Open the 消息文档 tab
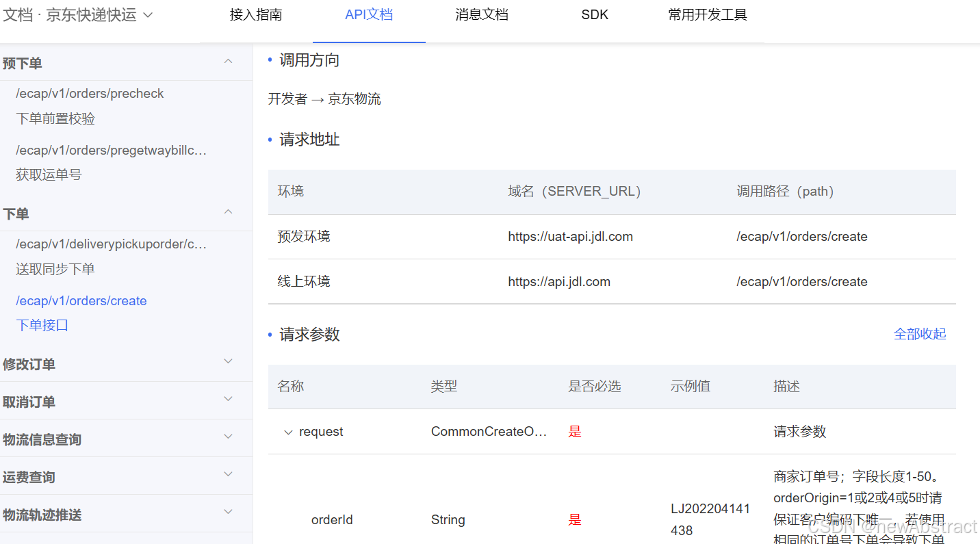Viewport: 980px width, 544px height. coord(482,15)
